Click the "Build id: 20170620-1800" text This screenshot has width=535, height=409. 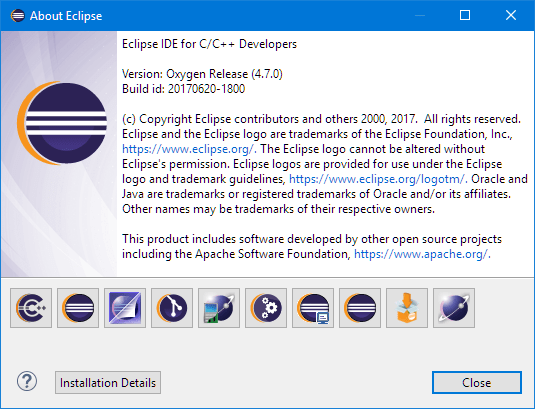[184, 89]
